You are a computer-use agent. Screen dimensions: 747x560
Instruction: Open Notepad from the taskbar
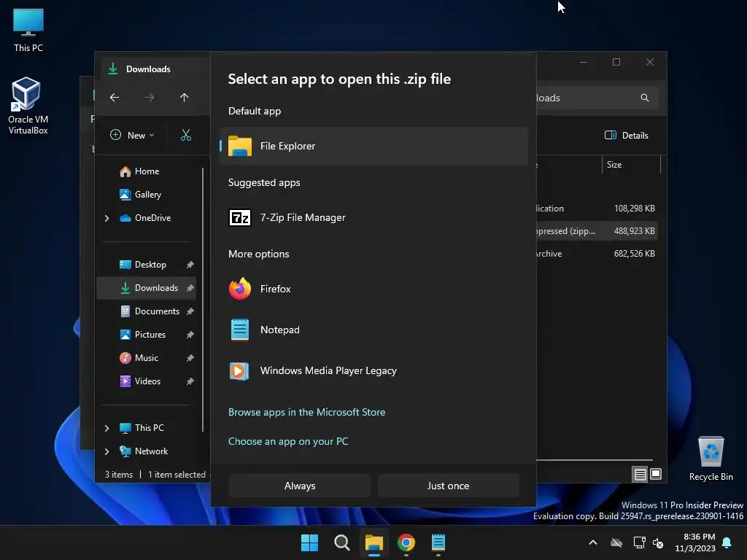tap(438, 542)
